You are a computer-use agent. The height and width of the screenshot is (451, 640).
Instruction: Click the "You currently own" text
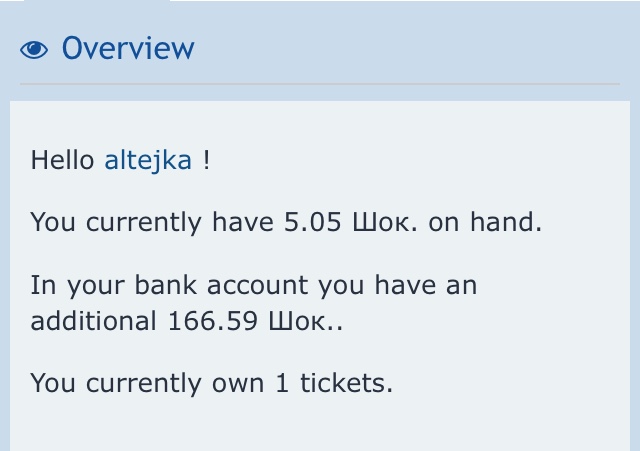pyautogui.click(x=146, y=383)
